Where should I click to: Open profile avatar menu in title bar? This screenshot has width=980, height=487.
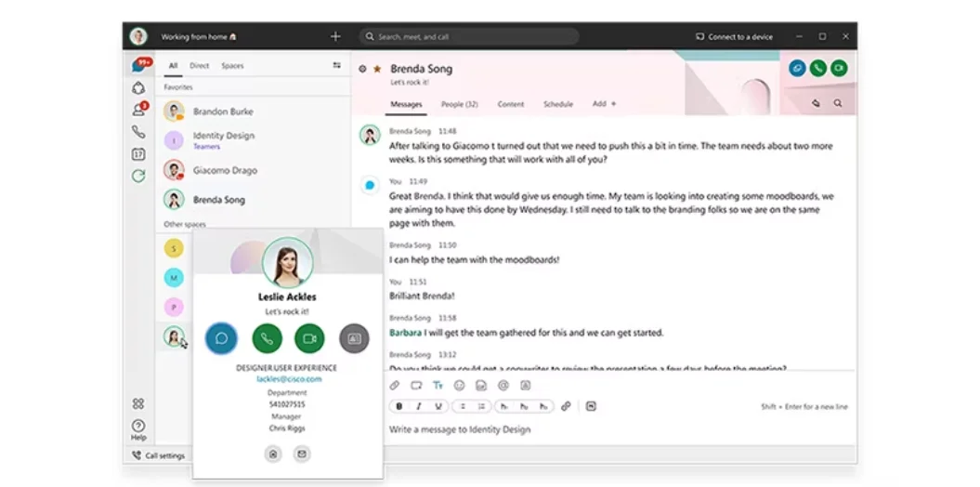[x=138, y=36]
